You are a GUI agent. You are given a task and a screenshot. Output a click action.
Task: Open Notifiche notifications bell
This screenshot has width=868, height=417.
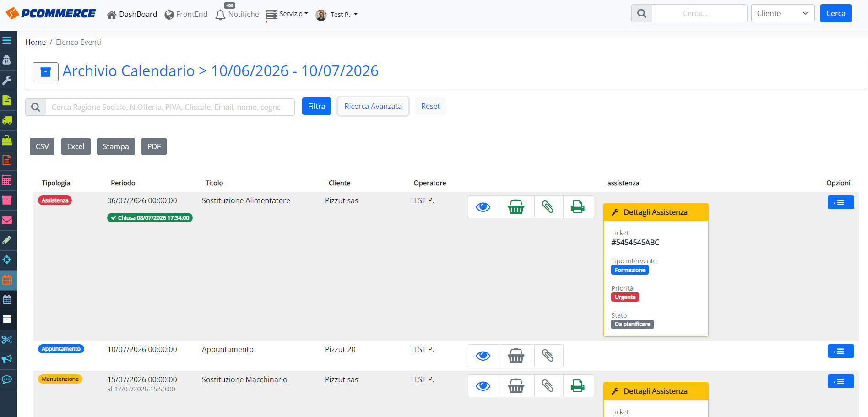(x=237, y=15)
